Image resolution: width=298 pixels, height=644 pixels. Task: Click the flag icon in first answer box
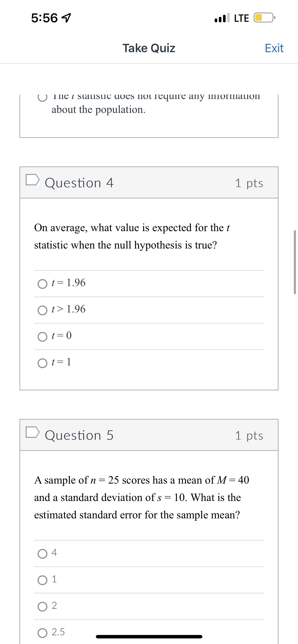[x=32, y=181]
